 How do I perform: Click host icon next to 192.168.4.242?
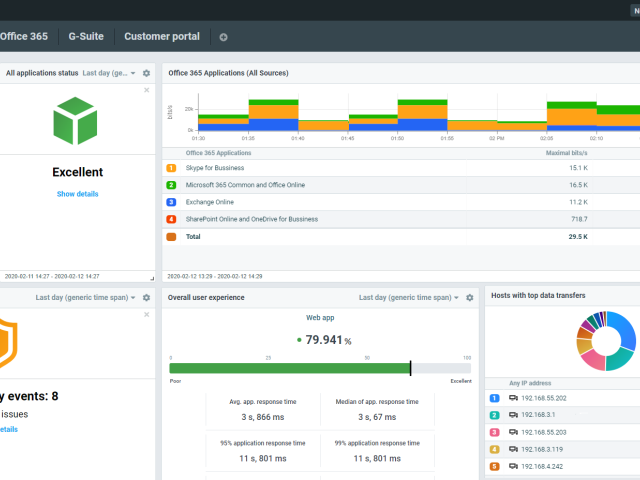point(513,465)
